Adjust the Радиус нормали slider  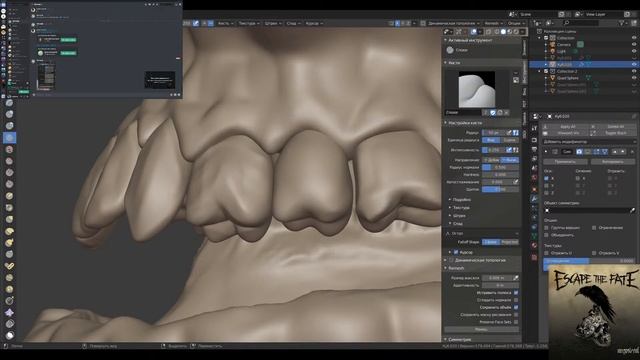pos(500,167)
